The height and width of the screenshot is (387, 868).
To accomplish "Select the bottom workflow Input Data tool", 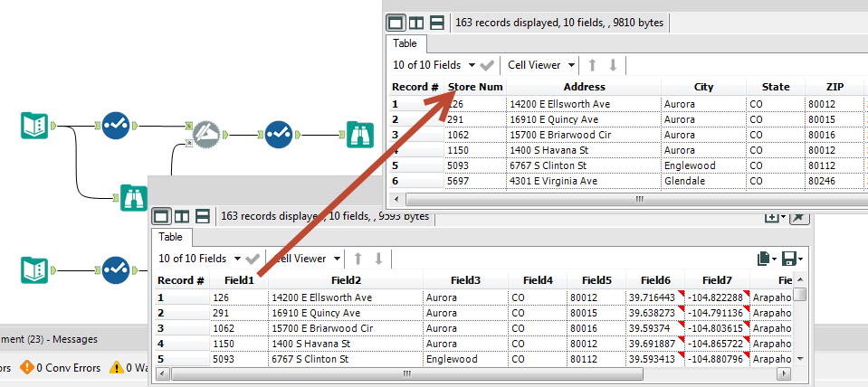I will coord(34,270).
